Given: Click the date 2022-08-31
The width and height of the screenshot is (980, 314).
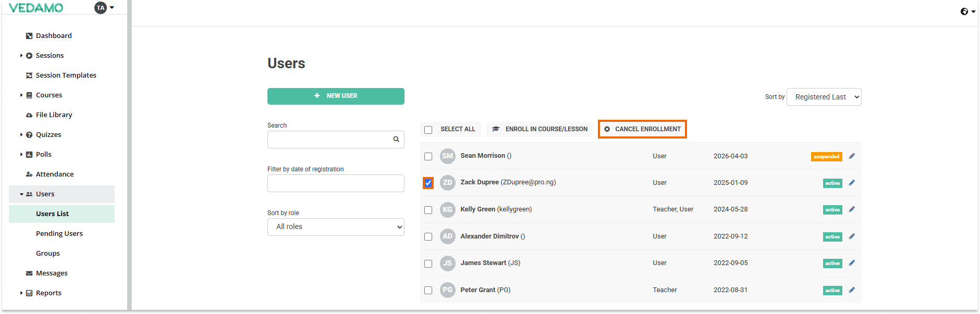Looking at the screenshot, I should tap(730, 290).
